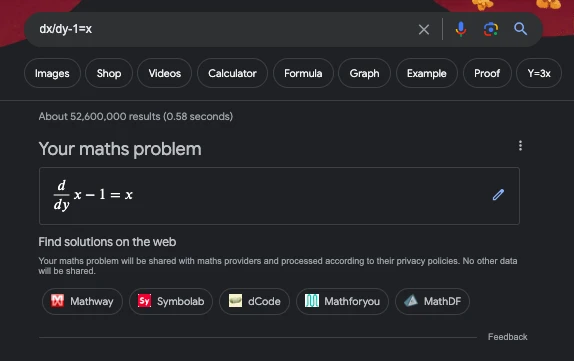Screen dimensions: 574x361
Task: Open Mathforyou solver
Action: [342, 301]
